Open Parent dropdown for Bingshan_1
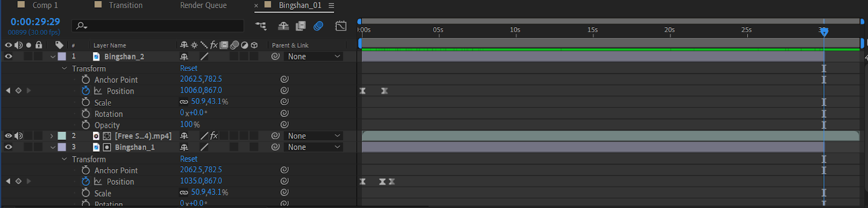The height and width of the screenshot is (208, 868). (x=314, y=147)
